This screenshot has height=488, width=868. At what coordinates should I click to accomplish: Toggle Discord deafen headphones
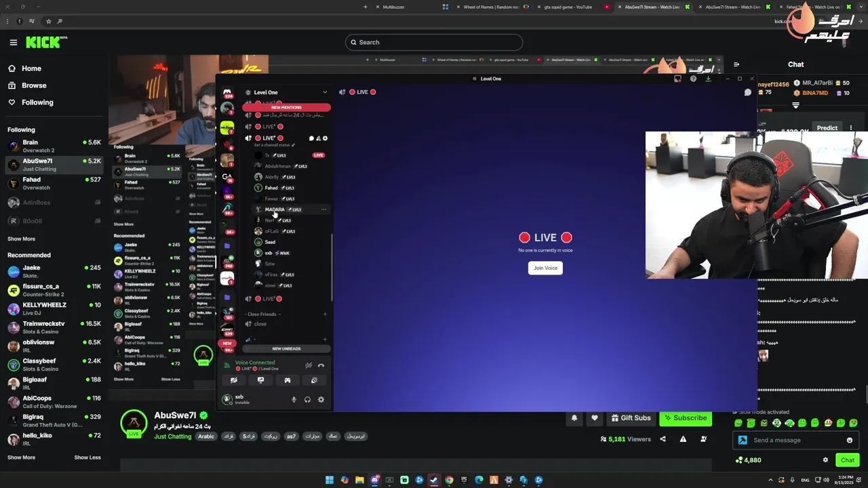pyautogui.click(x=307, y=400)
